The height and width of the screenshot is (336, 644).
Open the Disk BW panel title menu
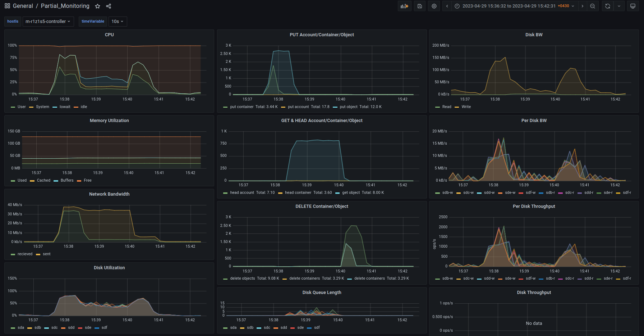point(534,35)
